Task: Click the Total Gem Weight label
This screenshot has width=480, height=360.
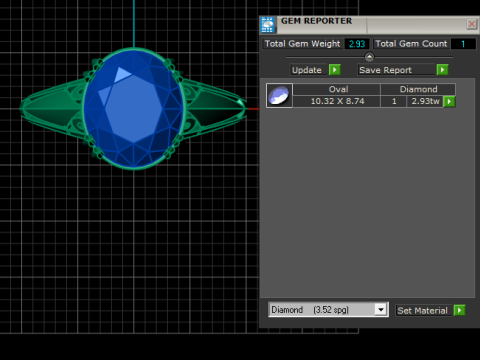Action: 302,44
